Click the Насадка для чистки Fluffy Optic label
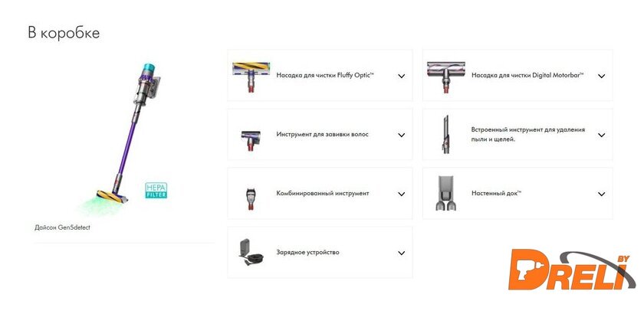The height and width of the screenshot is (314, 644). click(325, 76)
